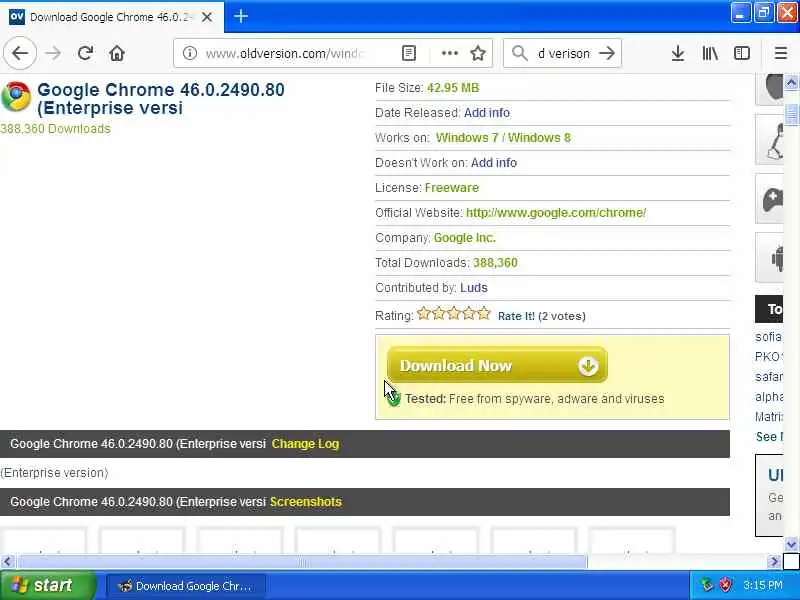Reload the current page
Screen dimensions: 800x600
[x=85, y=53]
